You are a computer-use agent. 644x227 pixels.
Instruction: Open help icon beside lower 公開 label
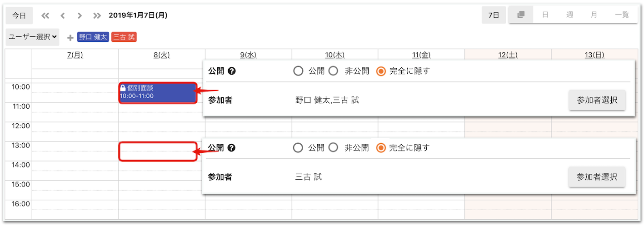coord(232,147)
